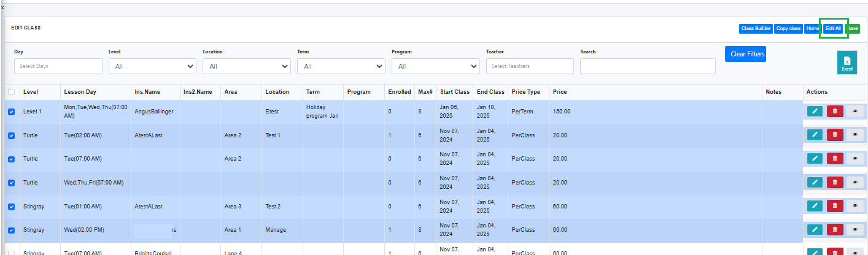Click the Copy class button

point(788,28)
